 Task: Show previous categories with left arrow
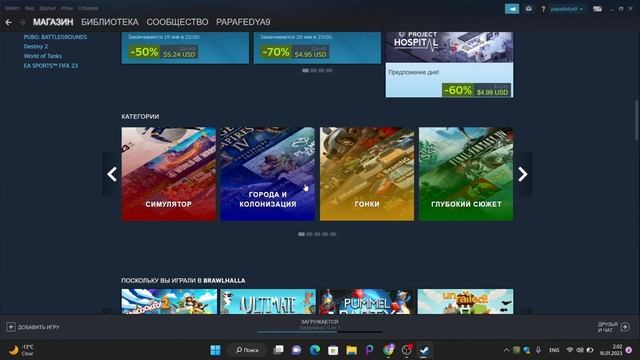click(x=112, y=174)
